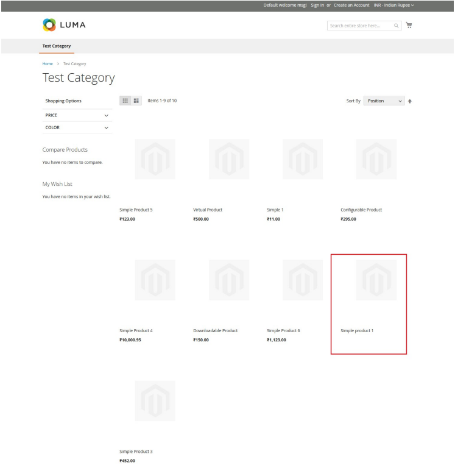Screen dimensions: 455x476
Task: Click the Create an Account link
Action: 352,5
